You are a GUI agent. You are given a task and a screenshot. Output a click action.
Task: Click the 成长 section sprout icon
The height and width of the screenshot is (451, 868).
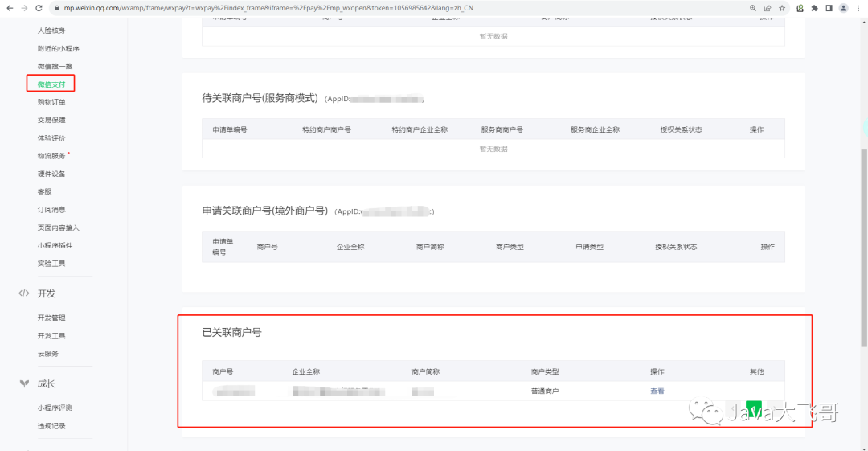24,383
